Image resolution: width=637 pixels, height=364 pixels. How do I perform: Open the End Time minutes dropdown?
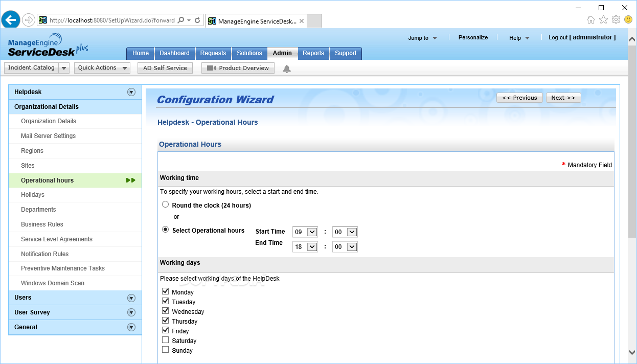point(345,247)
